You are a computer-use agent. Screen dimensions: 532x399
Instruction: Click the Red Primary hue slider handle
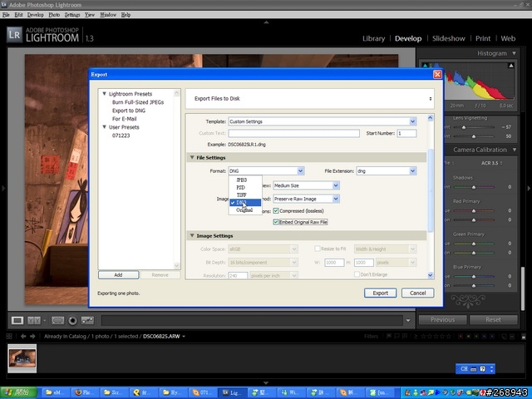point(474,211)
